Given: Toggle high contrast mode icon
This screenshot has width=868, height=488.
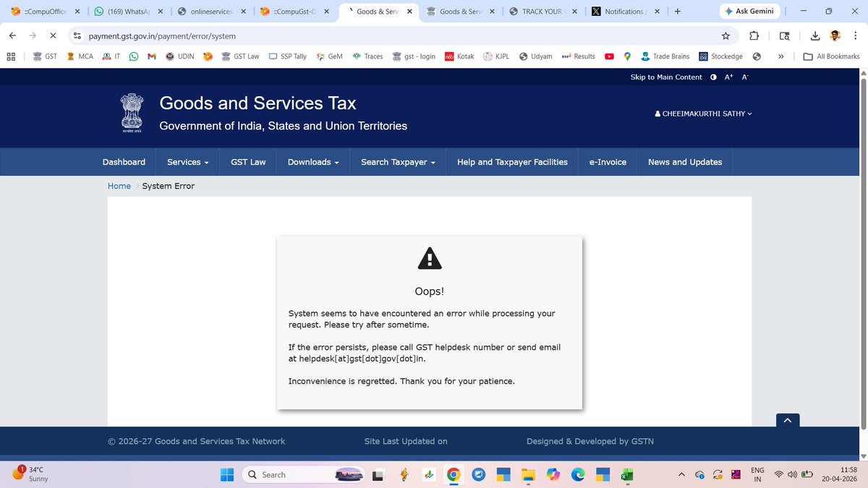Looking at the screenshot, I should pos(713,77).
